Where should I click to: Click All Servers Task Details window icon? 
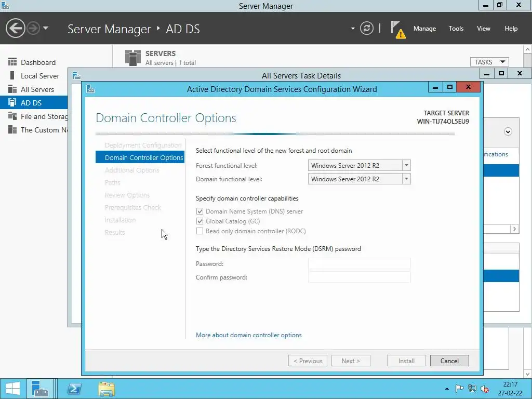(77, 75)
